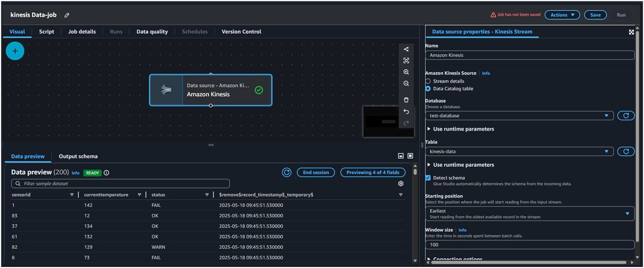Click the horizontal divider handle above the preview panel

(211, 145)
